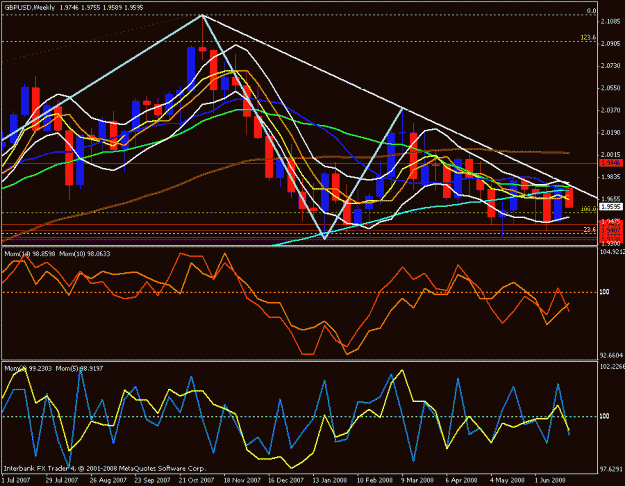This screenshot has height=486, width=625.
Task: Click the 1 Jul 2007 date label
Action: click(x=17, y=480)
